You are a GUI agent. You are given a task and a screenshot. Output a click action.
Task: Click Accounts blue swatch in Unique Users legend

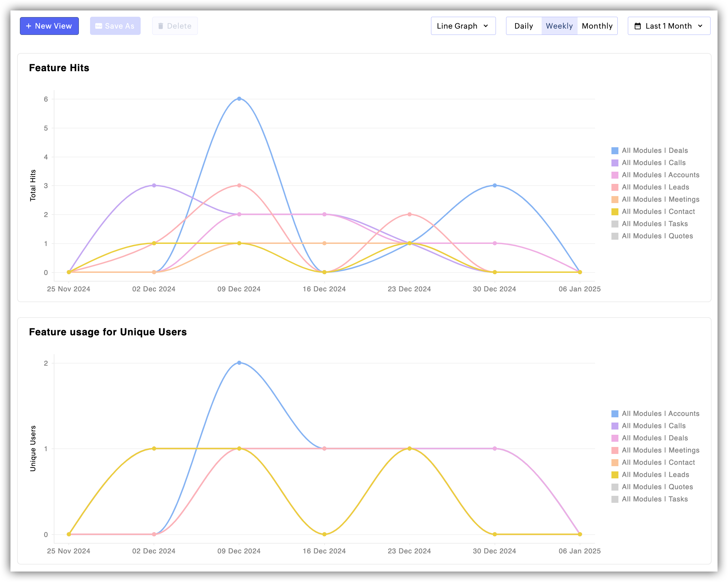click(x=615, y=414)
